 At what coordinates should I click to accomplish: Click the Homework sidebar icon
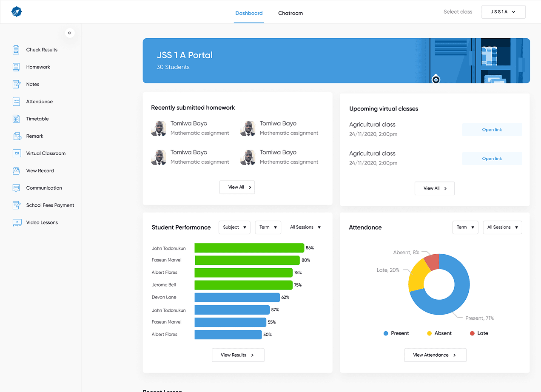(x=16, y=67)
